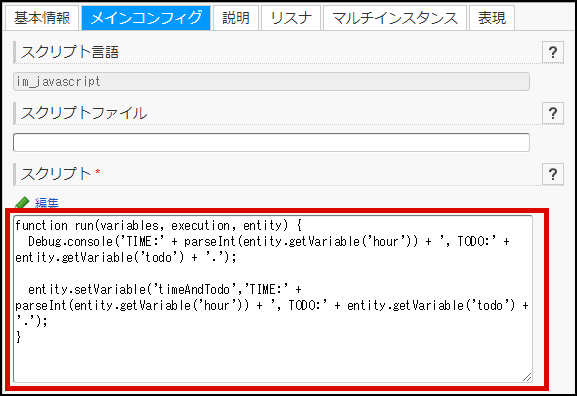This screenshot has height=396, width=577.
Task: Select the メインコンフィグ tab
Action: [146, 18]
